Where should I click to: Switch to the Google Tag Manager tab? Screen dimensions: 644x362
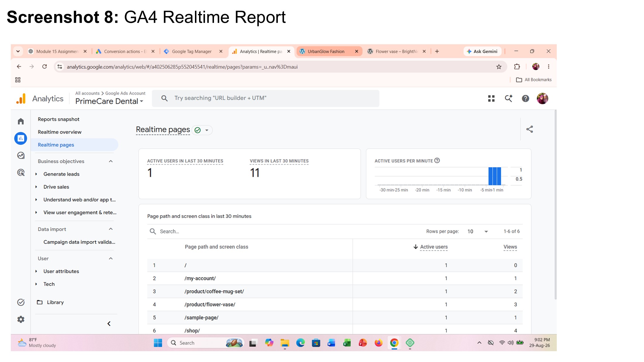tap(192, 51)
